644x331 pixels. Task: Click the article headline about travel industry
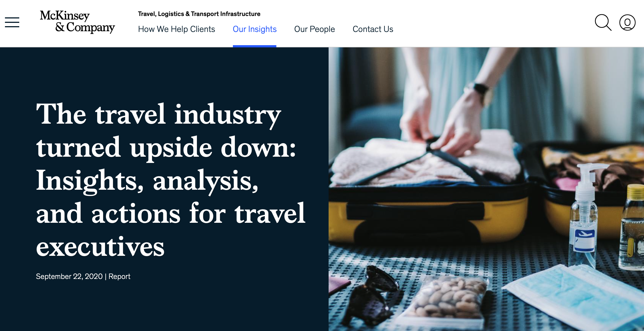tap(170, 180)
